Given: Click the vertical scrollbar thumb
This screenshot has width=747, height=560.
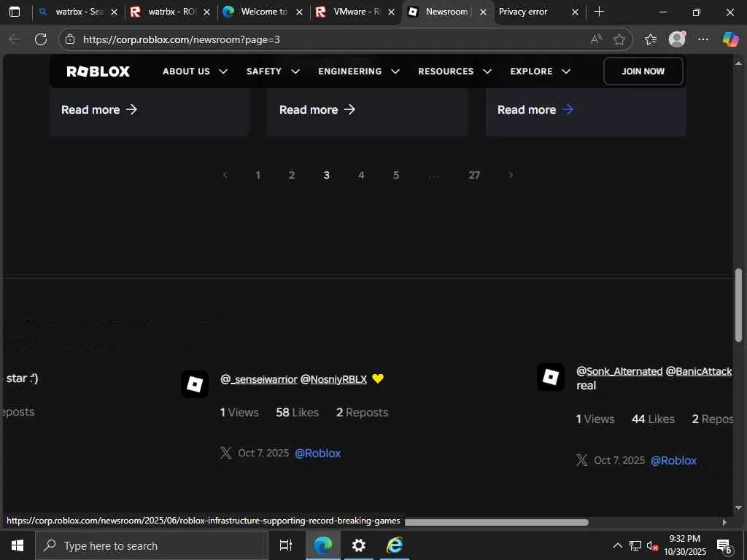Looking at the screenshot, I should tap(739, 306).
